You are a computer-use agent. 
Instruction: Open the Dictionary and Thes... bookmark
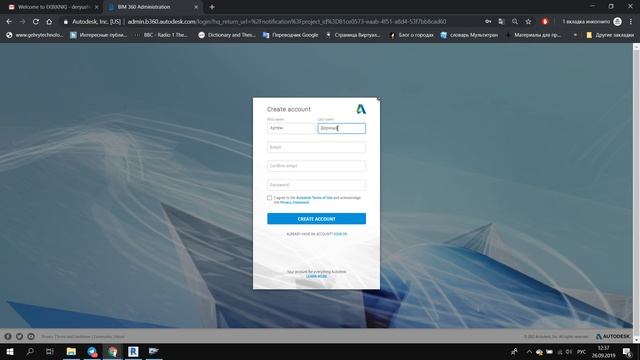pos(227,35)
